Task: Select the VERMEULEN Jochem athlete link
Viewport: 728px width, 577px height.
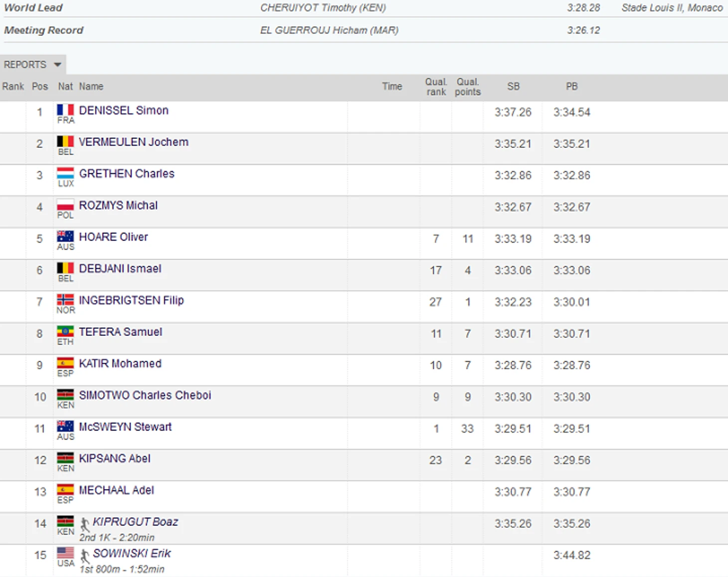Action: pyautogui.click(x=134, y=143)
